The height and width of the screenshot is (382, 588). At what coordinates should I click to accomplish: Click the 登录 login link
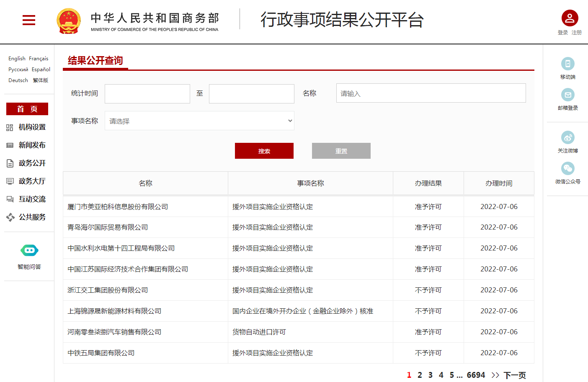point(563,33)
